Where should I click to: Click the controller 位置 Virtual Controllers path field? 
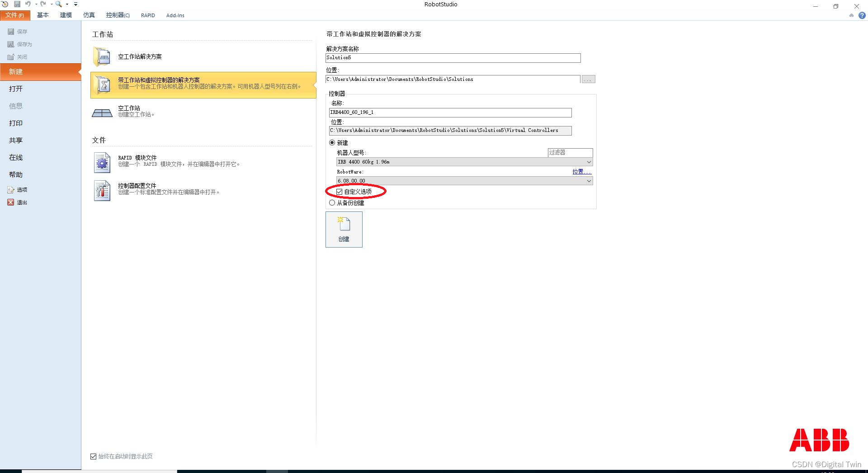(450, 131)
